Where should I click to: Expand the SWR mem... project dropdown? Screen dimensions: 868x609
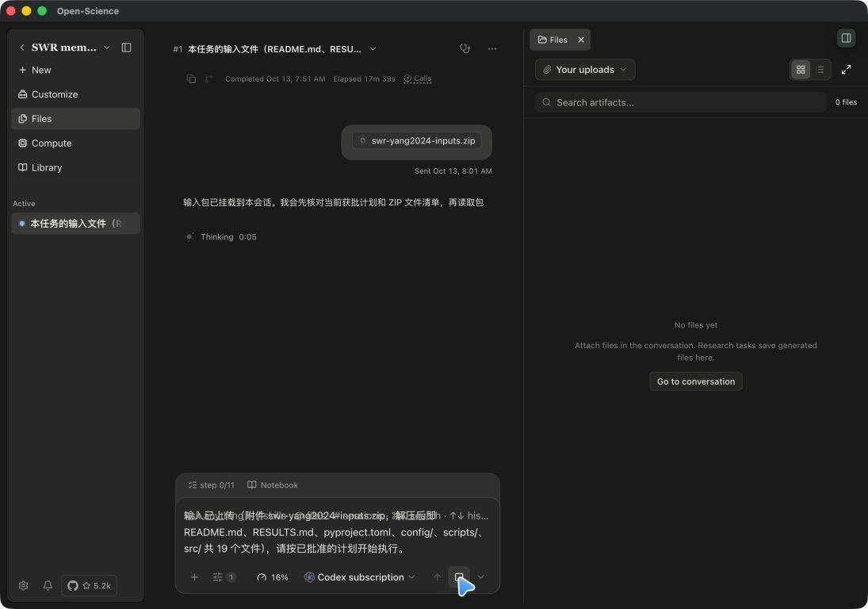pos(107,48)
